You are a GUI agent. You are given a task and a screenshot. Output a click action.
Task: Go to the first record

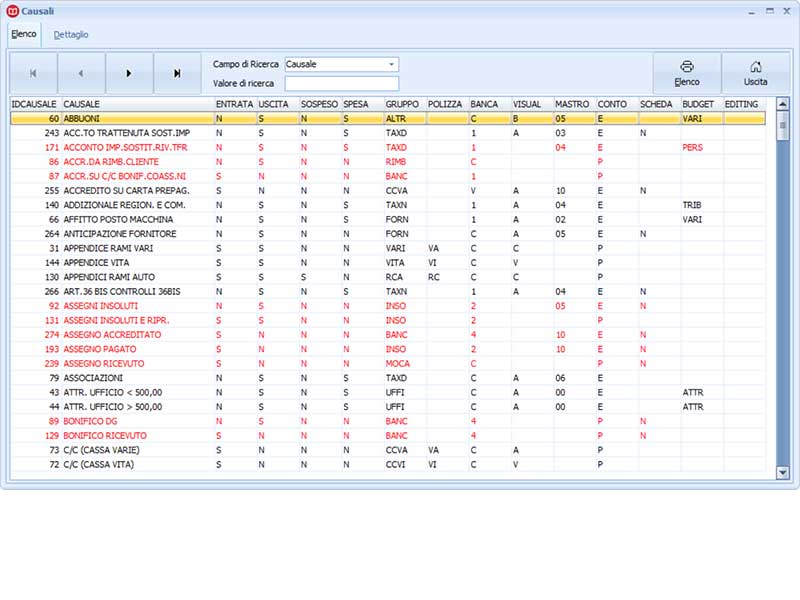(x=33, y=73)
